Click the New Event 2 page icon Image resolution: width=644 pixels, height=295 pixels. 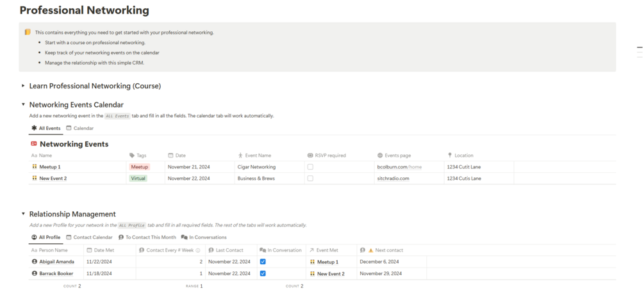coord(35,179)
